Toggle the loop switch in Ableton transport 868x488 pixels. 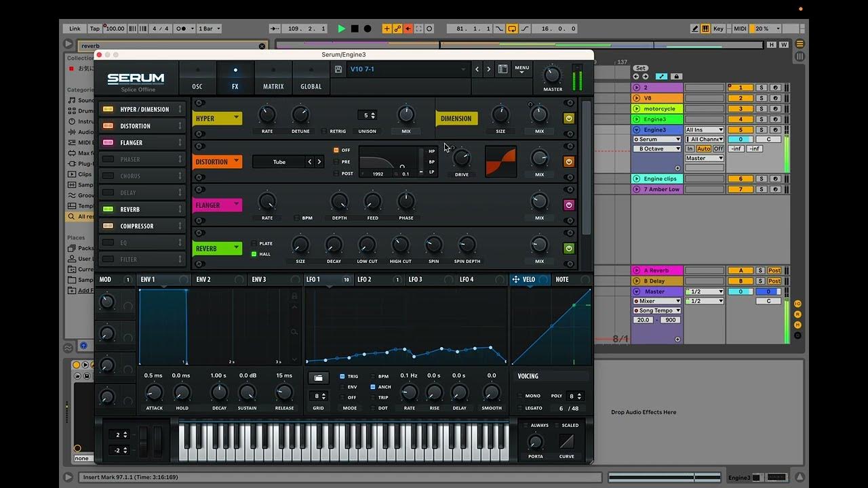click(x=511, y=28)
